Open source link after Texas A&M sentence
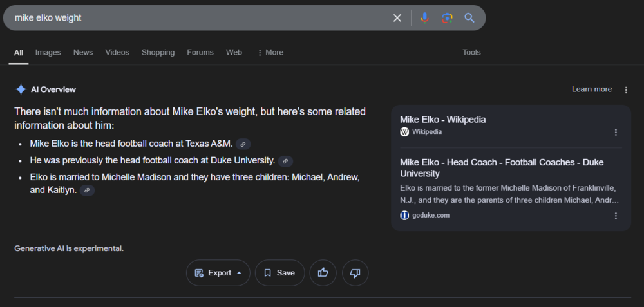Image resolution: width=644 pixels, height=307 pixels. pyautogui.click(x=243, y=144)
